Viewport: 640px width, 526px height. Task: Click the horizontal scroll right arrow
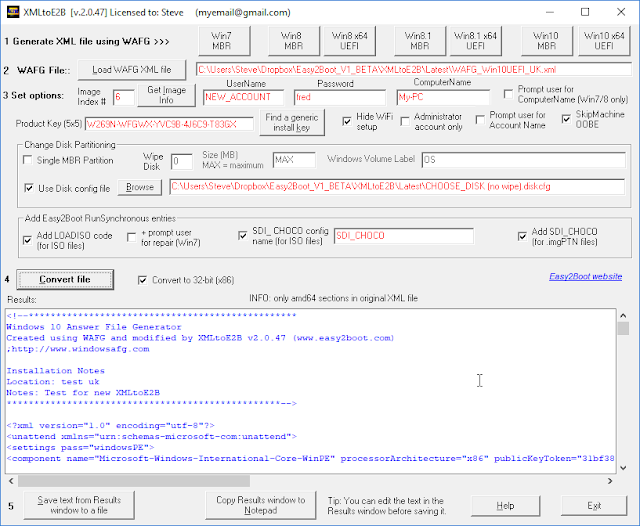[x=610, y=481]
